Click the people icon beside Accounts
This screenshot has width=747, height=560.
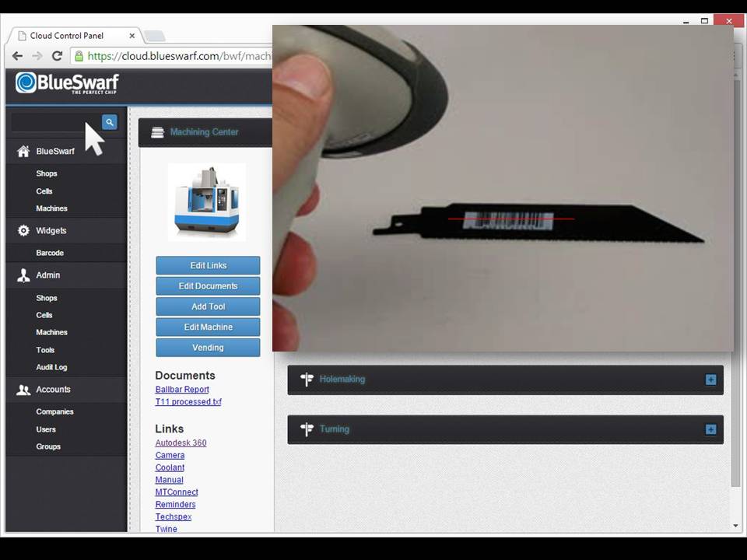(23, 390)
